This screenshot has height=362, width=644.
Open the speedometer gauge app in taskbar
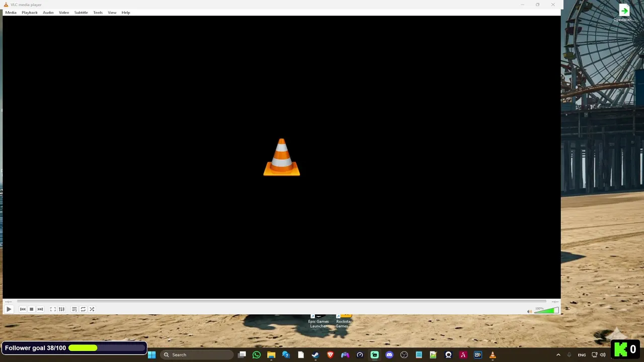coord(360,355)
